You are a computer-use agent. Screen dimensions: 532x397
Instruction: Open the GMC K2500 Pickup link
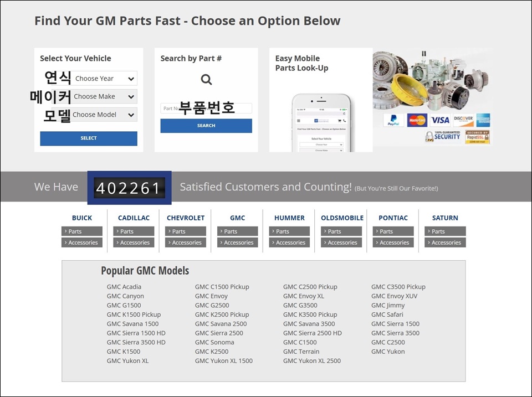point(222,314)
